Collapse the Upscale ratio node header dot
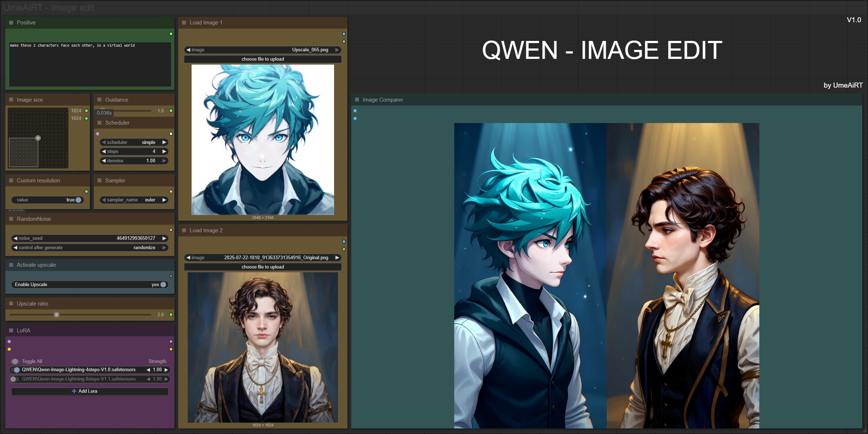The height and width of the screenshot is (434, 868). [x=11, y=304]
